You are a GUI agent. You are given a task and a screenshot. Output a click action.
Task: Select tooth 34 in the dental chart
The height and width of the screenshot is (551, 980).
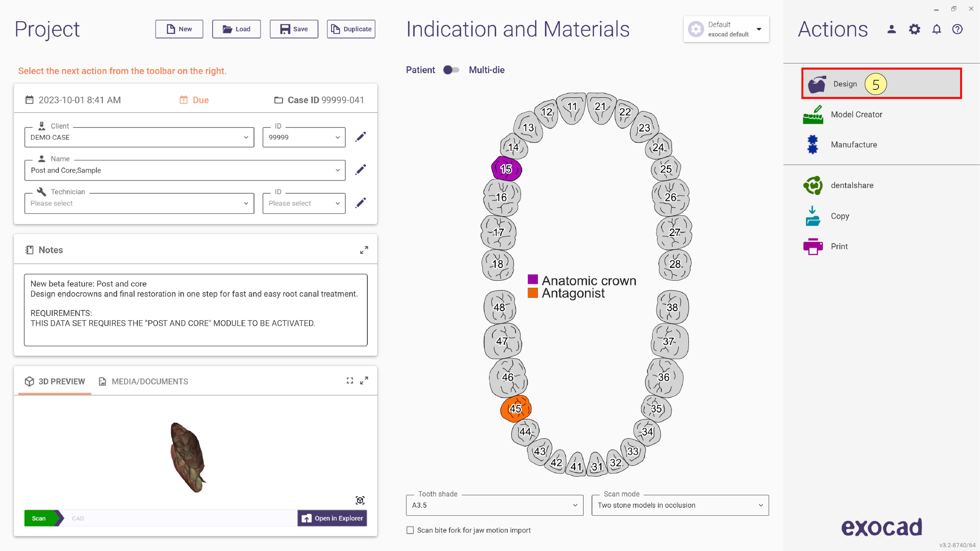click(648, 432)
